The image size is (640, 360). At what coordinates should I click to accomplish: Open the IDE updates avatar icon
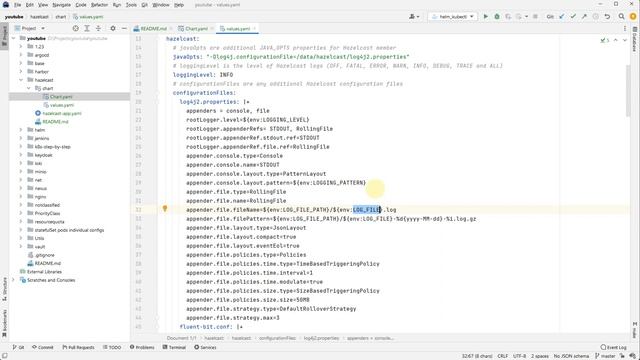click(633, 17)
